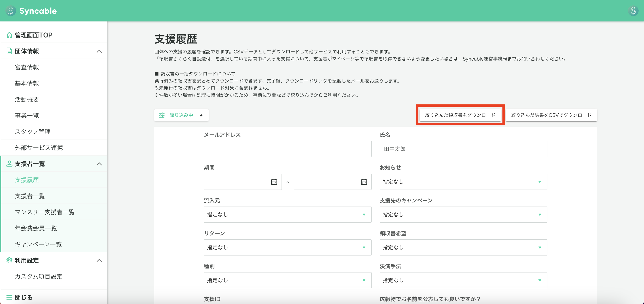Click the hamburger icon next to 閉じる
The height and width of the screenshot is (304, 644).
[9, 297]
